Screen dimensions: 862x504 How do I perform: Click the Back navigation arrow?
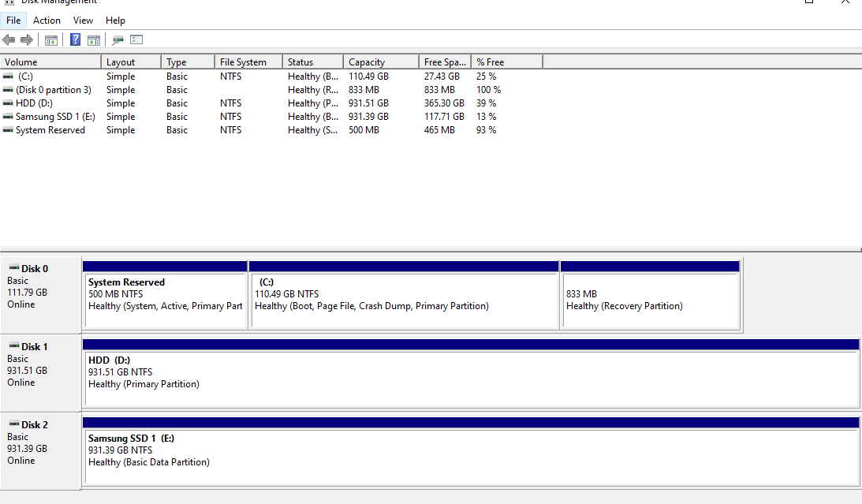point(9,39)
